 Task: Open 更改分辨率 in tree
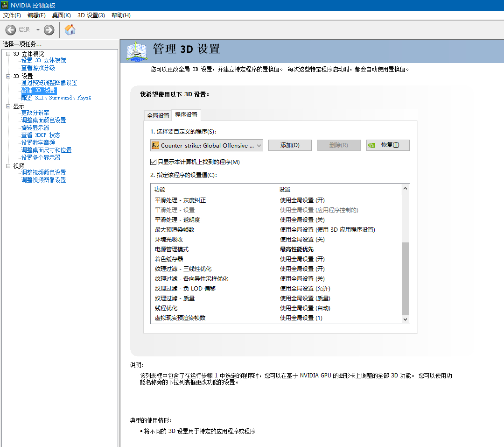(35, 113)
